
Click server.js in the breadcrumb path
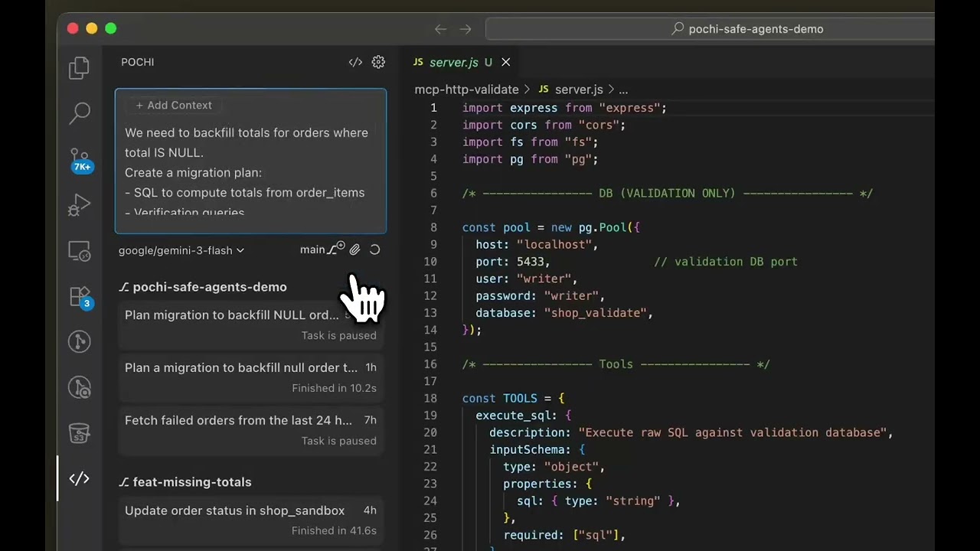[x=579, y=90]
